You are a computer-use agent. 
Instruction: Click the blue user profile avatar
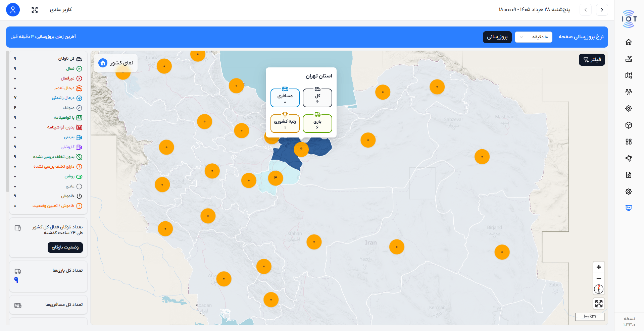point(13,10)
